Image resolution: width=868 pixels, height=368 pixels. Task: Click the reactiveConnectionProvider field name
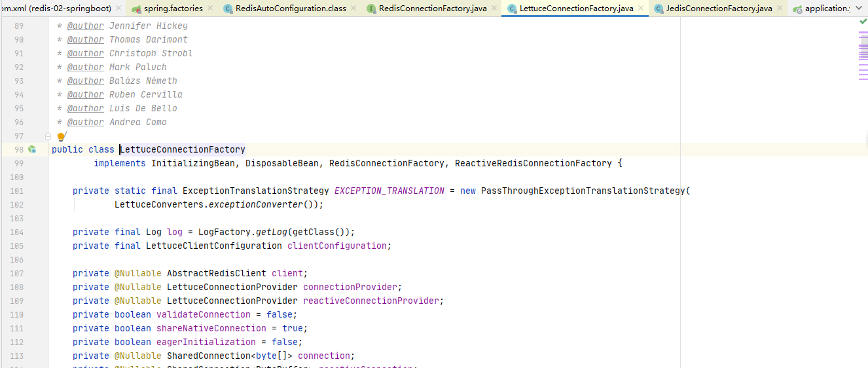(371, 301)
